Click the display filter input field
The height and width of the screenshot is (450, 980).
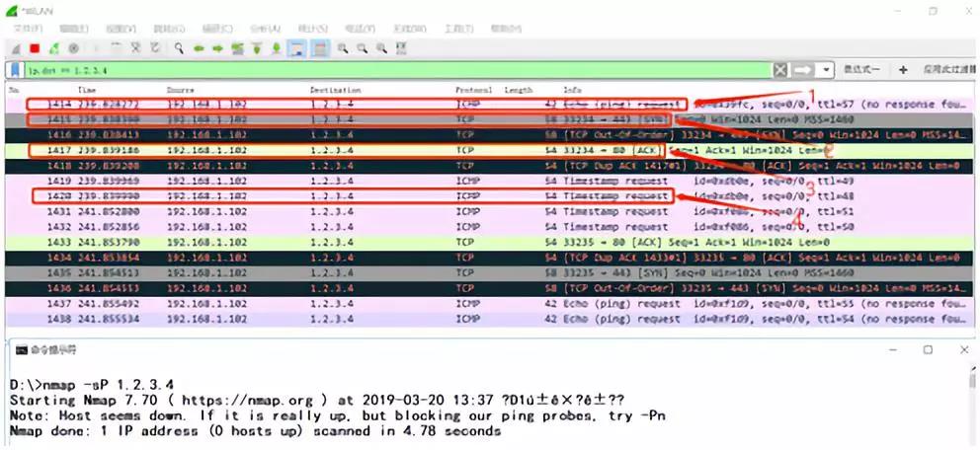pyautogui.click(x=395, y=70)
